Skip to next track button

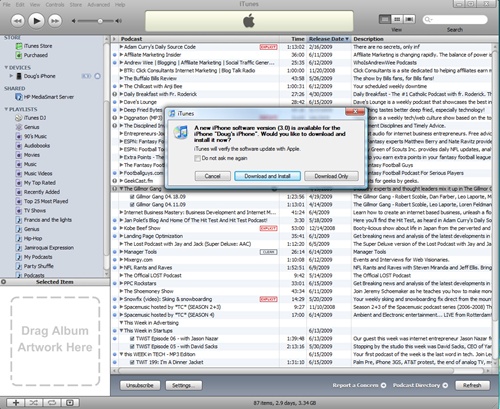(55, 21)
